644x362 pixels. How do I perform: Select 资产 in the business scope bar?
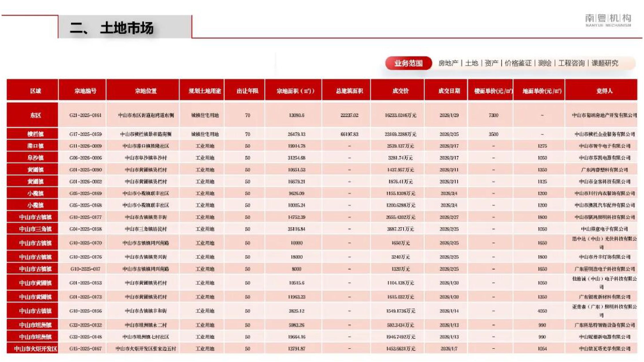491,63
